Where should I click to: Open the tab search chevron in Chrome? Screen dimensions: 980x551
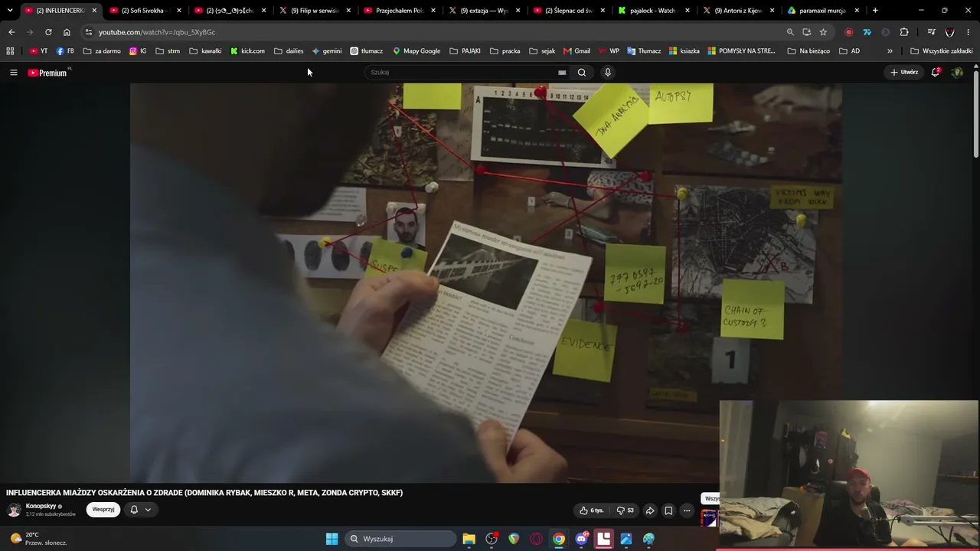click(10, 11)
